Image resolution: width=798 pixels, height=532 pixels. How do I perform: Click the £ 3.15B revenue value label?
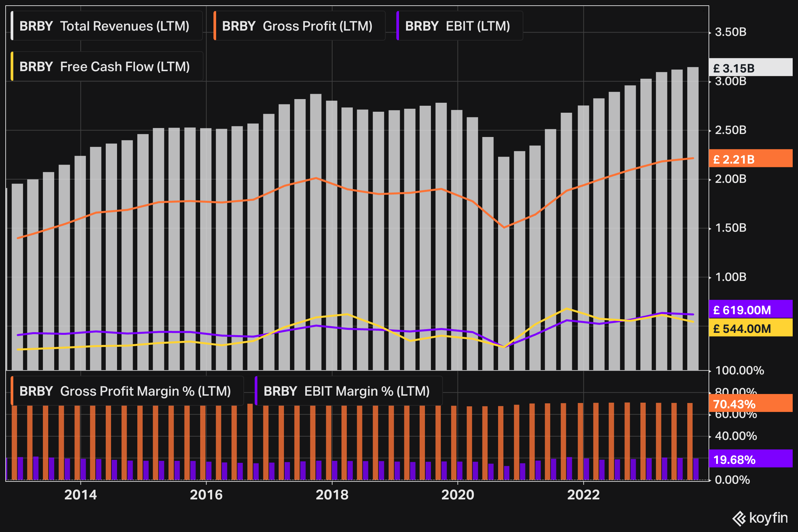750,67
